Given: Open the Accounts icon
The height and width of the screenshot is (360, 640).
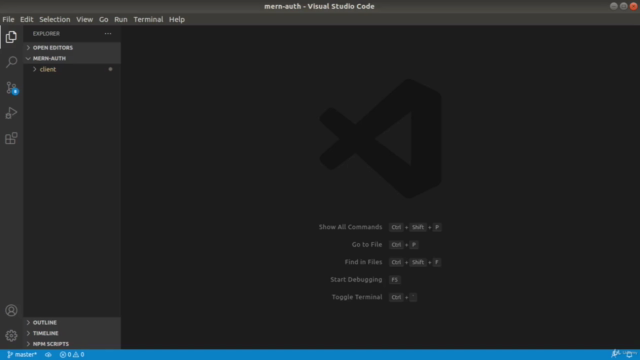Looking at the screenshot, I should (x=11, y=311).
